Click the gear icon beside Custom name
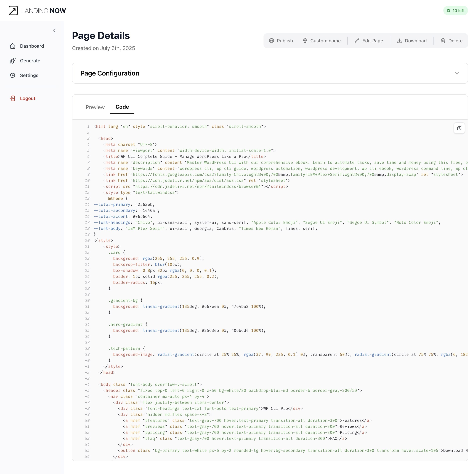Viewport: 476px width, 474px height. pos(305,41)
